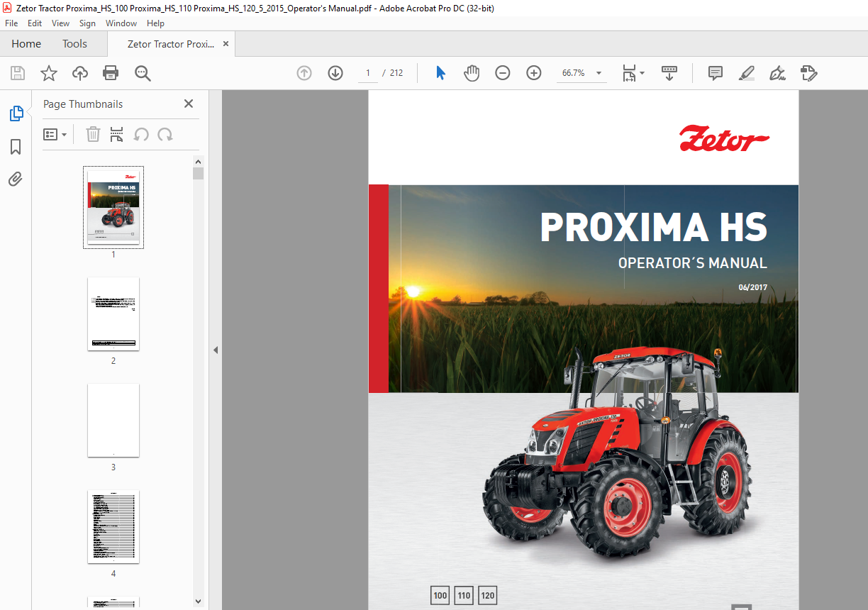Screen dimensions: 868x610
Task: Click the upload to cloud icon
Action: coord(80,73)
